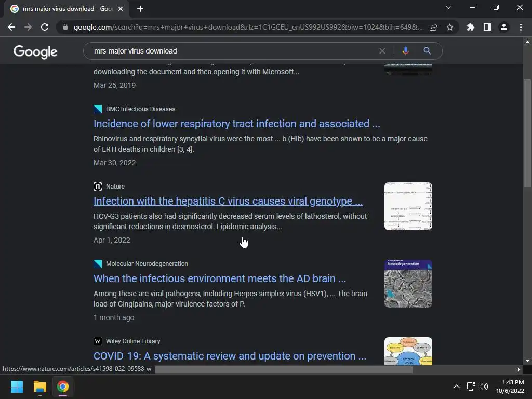Click the 'Molecular Neurodegeneration' source name
The height and width of the screenshot is (399, 532).
click(x=147, y=263)
